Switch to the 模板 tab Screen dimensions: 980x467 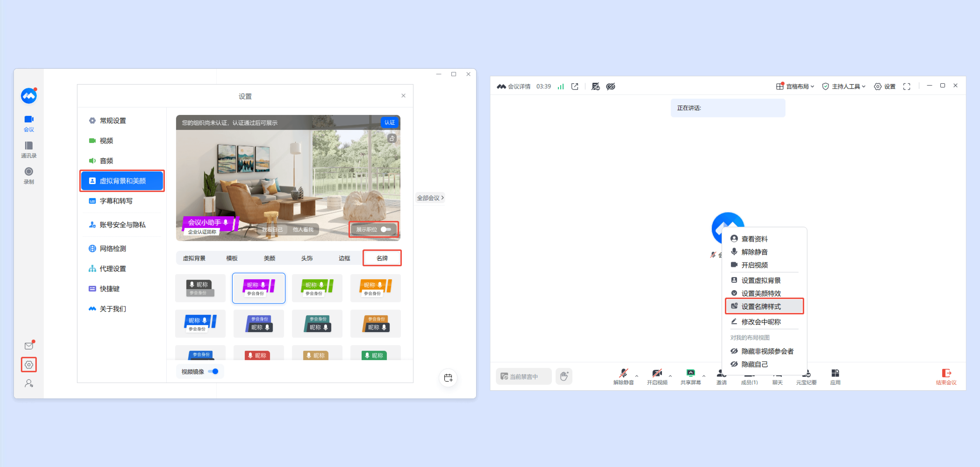pyautogui.click(x=232, y=258)
